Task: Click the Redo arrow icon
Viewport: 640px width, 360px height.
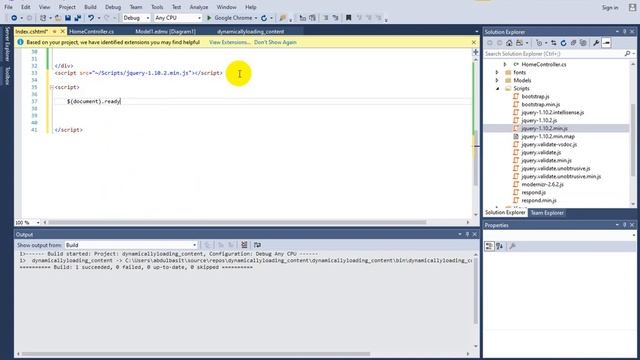Action: click(x=107, y=18)
